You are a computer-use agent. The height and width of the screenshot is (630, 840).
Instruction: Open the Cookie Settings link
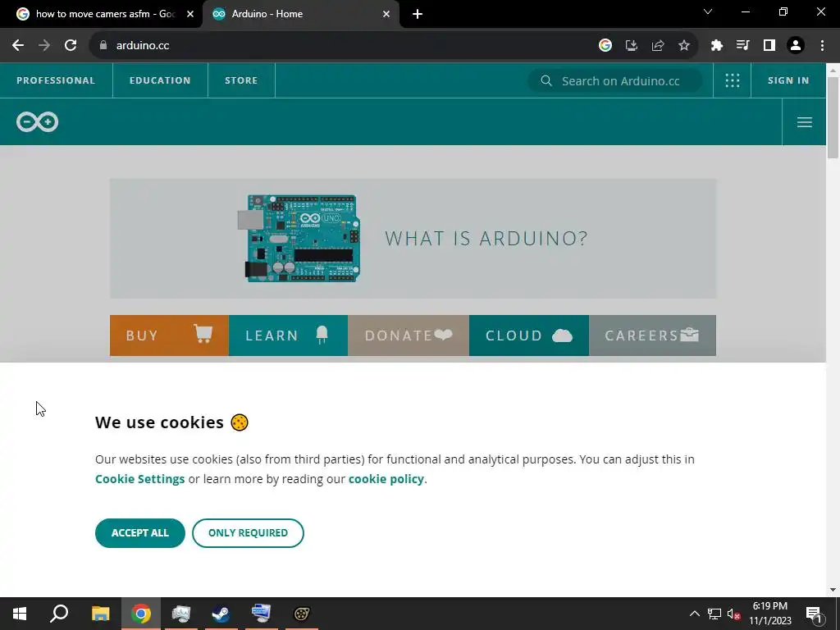[x=139, y=479]
